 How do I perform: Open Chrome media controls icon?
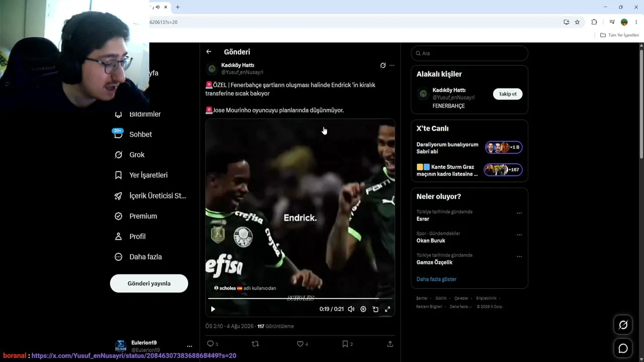click(x=612, y=22)
